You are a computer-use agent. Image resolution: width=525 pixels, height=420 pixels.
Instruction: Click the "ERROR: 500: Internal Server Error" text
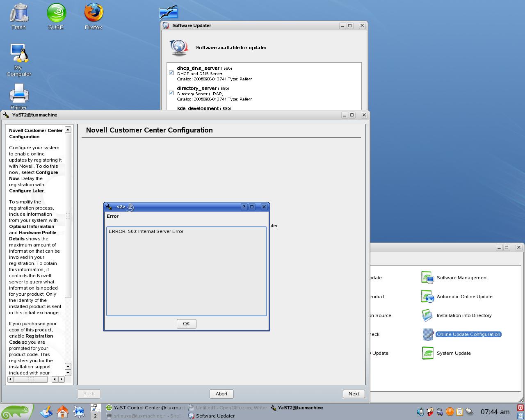146,231
